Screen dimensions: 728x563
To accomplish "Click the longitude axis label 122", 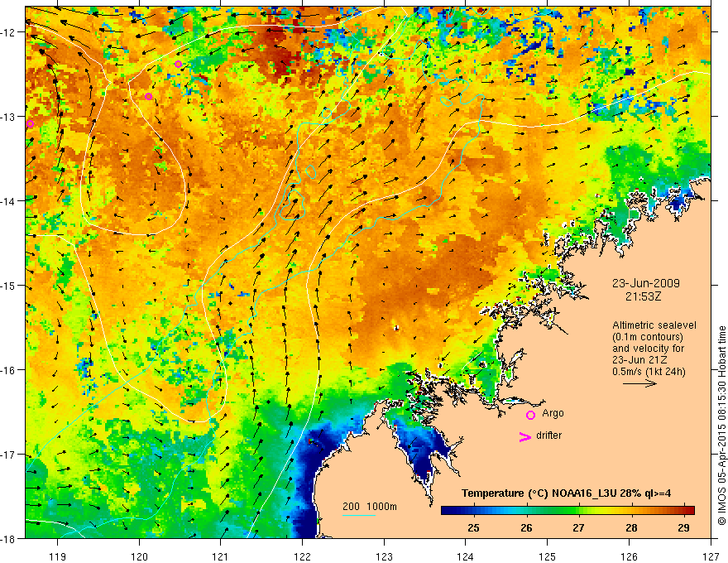I will point(302,556).
